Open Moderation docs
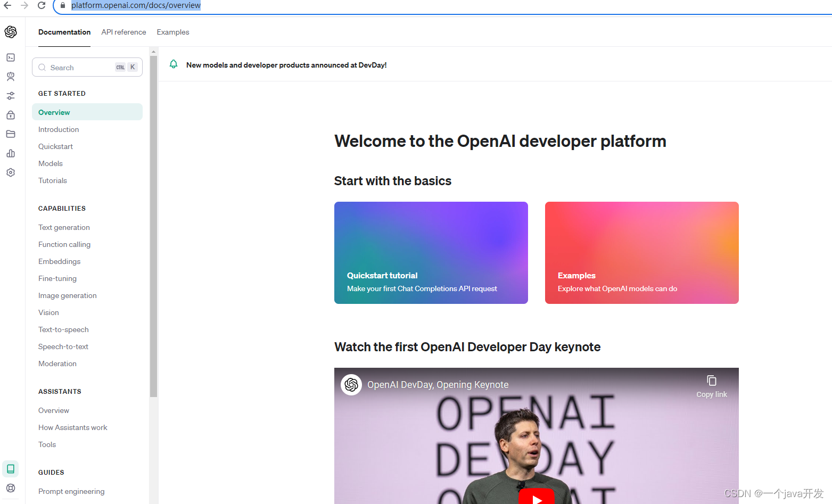 (x=57, y=363)
